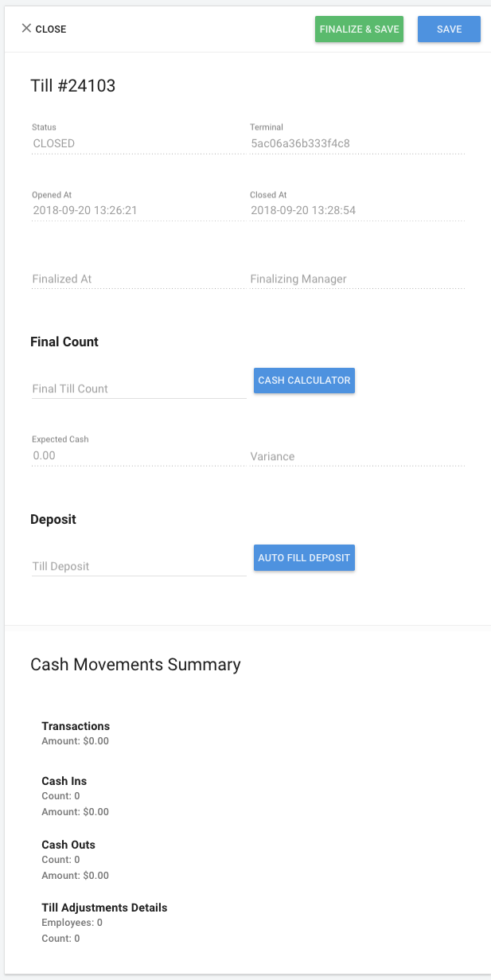Open the Cash Calculator

pos(304,381)
